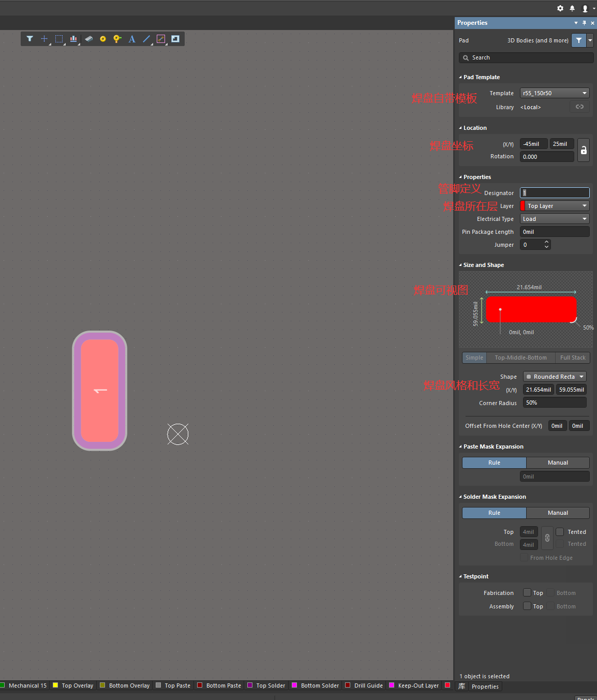Viewport: 597px width, 700px height.
Task: Open the Electrical Type dropdown
Action: 555,219
